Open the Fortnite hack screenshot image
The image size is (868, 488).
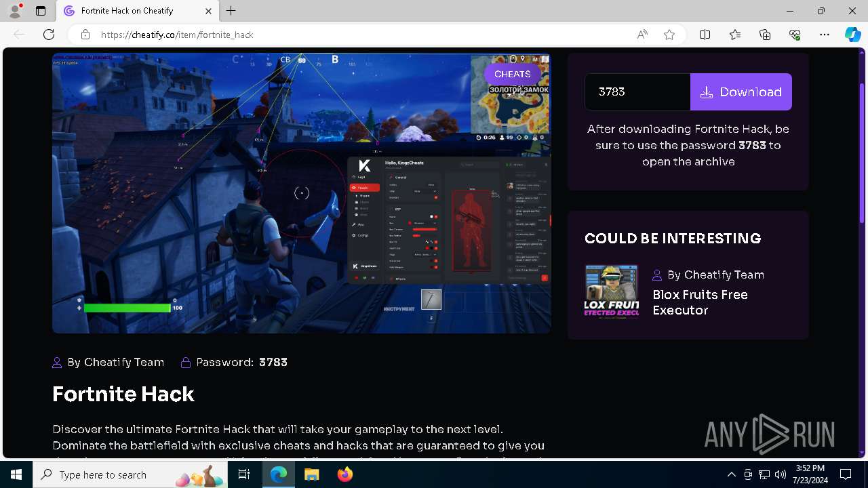tap(302, 193)
